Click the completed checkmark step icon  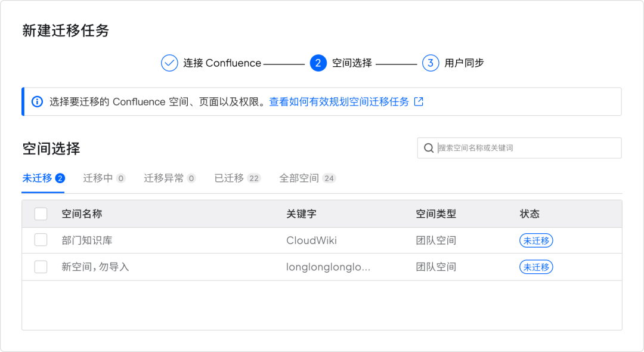169,63
